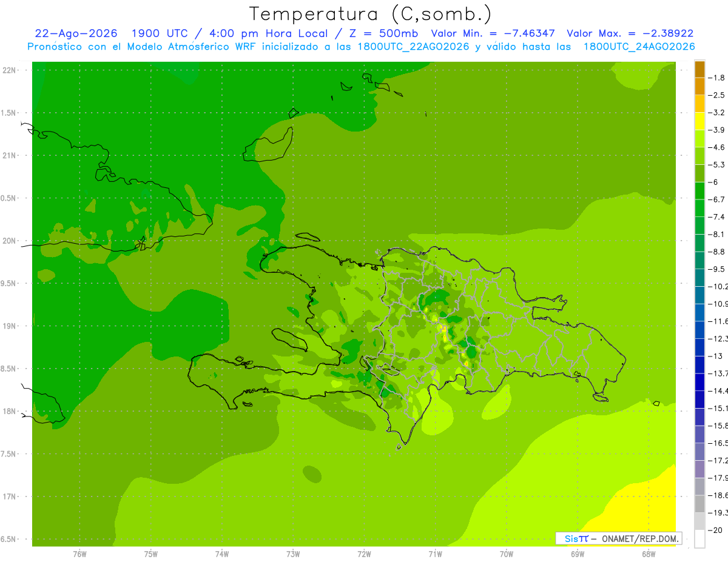The width and height of the screenshot is (728, 562).
Task: Select the date text '22-Ago-2026'
Action: (76, 33)
